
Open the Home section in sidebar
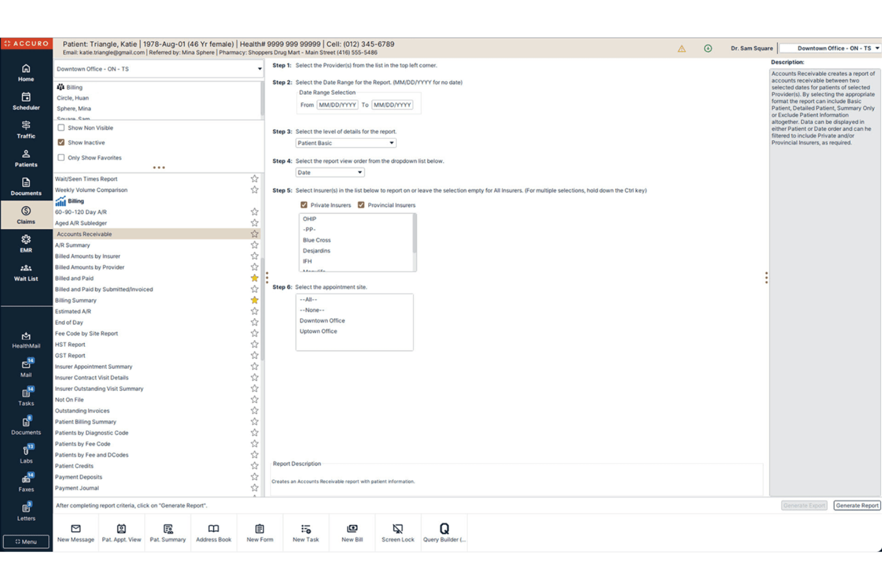26,73
